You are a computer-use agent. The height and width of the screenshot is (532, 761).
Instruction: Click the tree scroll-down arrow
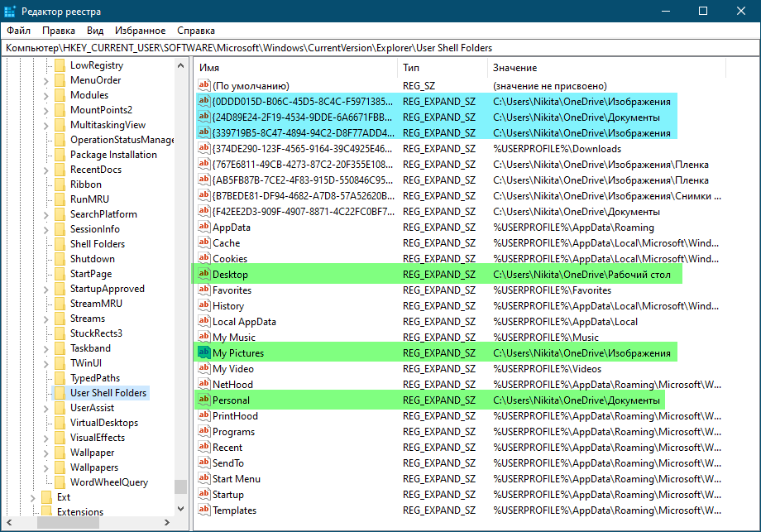click(180, 509)
